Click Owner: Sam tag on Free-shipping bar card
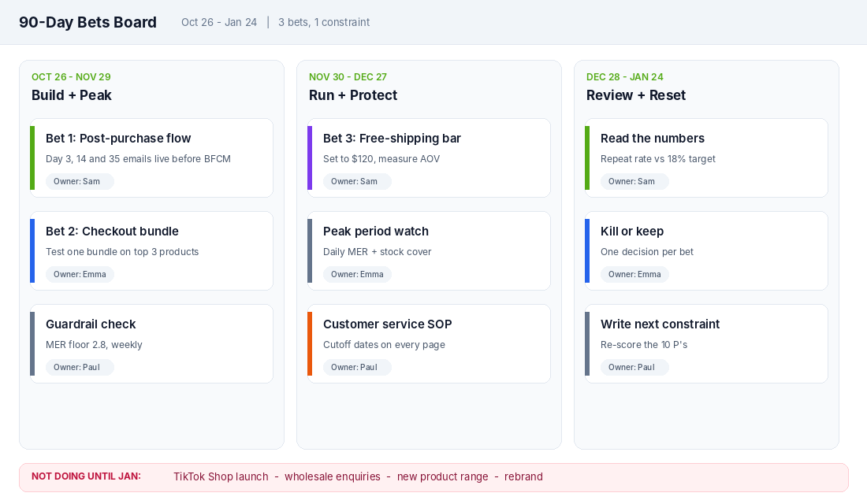This screenshot has height=504, width=867. (x=357, y=181)
